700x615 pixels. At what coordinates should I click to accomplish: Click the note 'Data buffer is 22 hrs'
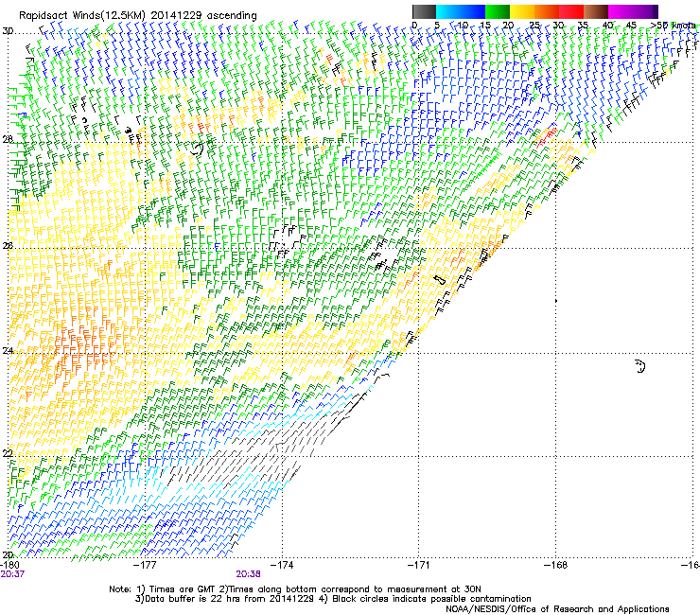click(191, 599)
